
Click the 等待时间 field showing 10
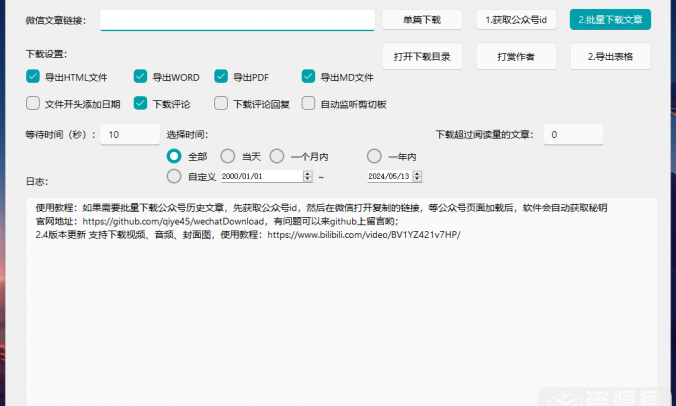tap(130, 134)
